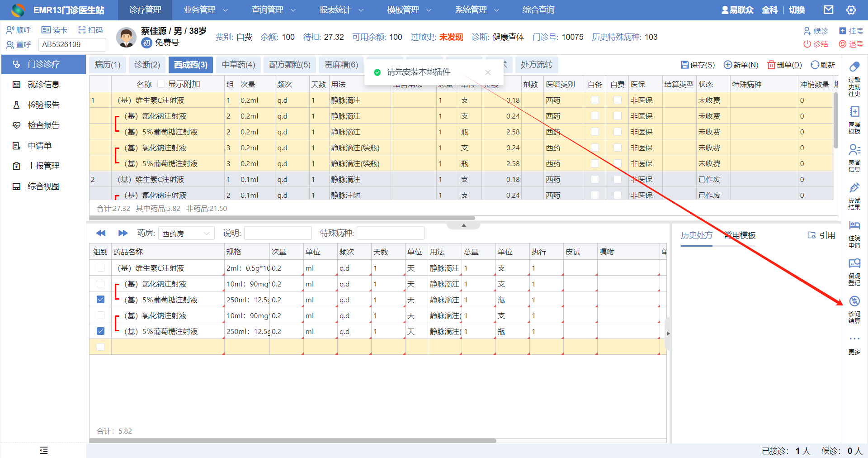The width and height of the screenshot is (868, 458).
Task: Open 医嘱模板 order template panel
Action: tap(854, 120)
